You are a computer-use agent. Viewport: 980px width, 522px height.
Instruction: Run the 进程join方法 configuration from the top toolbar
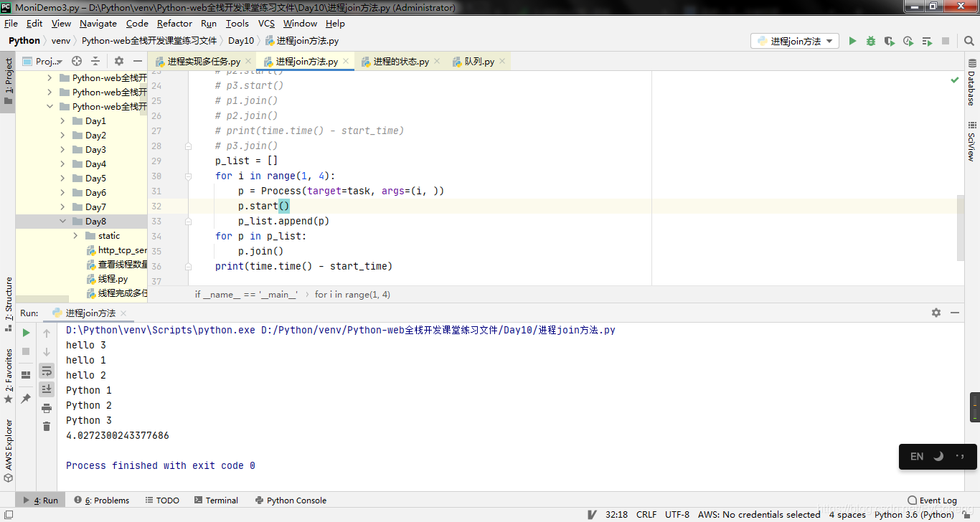(852, 41)
